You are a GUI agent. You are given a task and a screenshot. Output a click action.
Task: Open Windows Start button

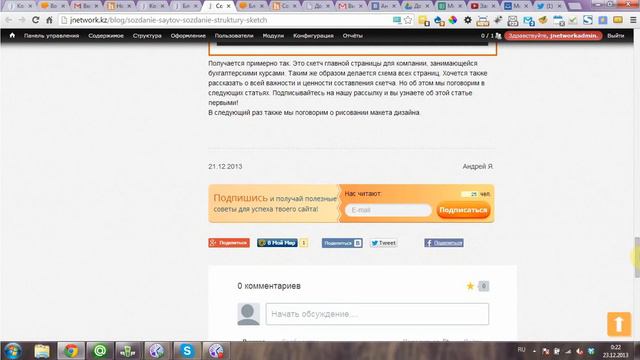pyautogui.click(x=13, y=351)
